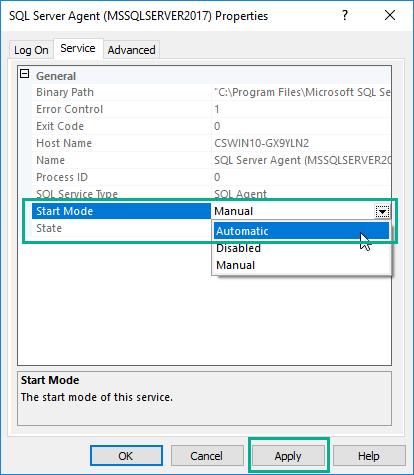
Task: Open the Start Mode dropdown arrow
Action: coord(382,212)
